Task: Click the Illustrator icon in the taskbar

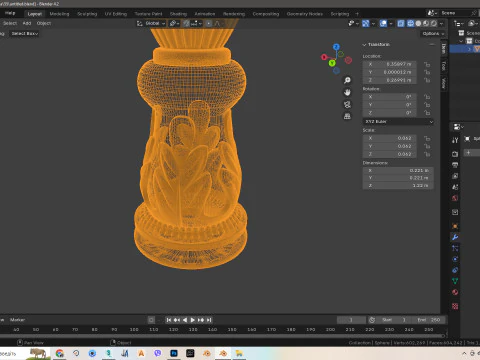Action: (x=141, y=353)
